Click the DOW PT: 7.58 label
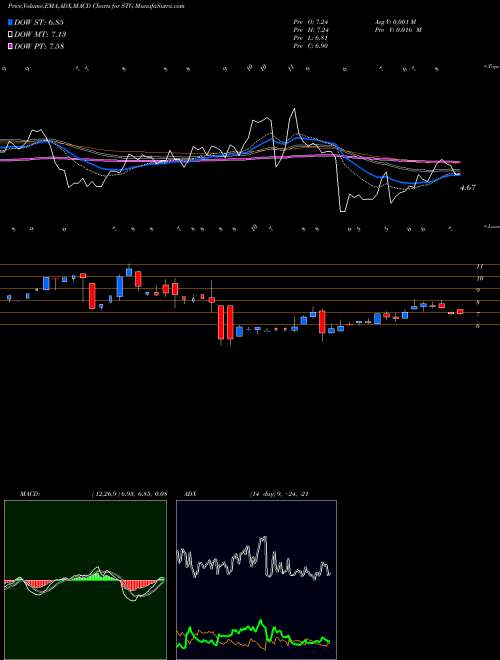Viewport: 500px width, 660px height. click(x=39, y=46)
